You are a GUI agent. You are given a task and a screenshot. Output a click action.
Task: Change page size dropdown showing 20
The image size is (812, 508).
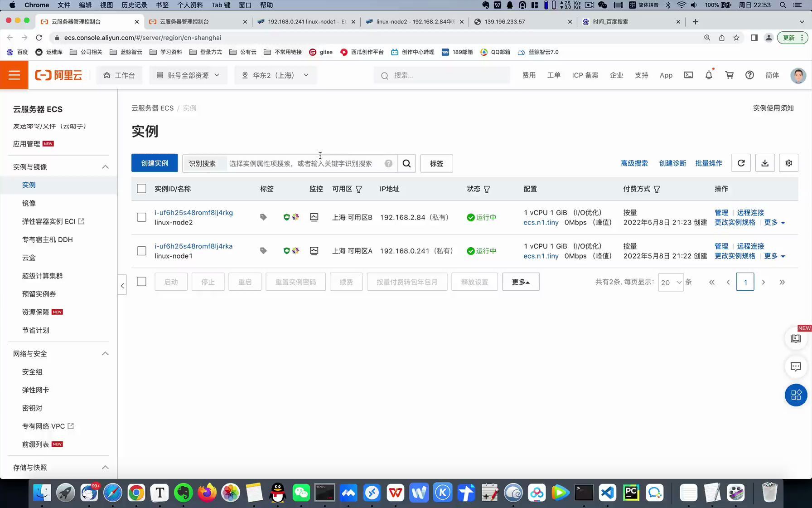(671, 282)
